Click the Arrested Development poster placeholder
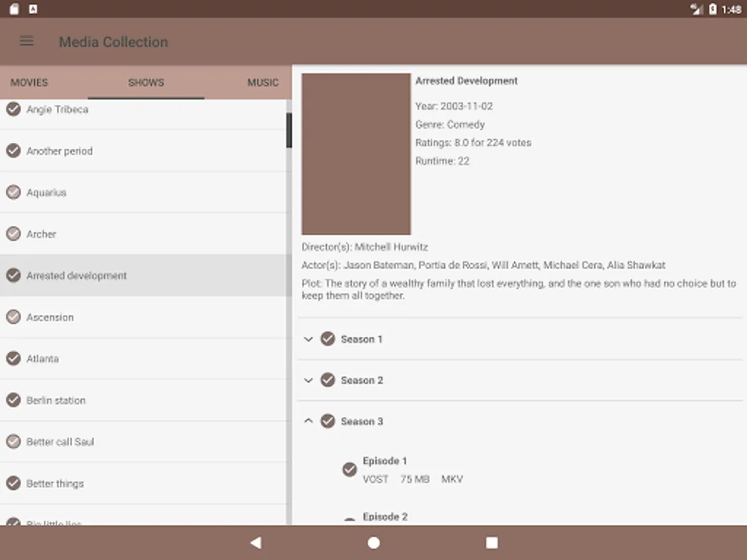Image resolution: width=747 pixels, height=560 pixels. [x=356, y=154]
